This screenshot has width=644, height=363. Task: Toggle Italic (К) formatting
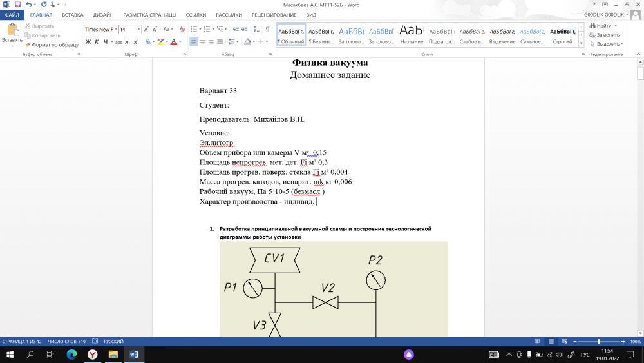(x=97, y=42)
